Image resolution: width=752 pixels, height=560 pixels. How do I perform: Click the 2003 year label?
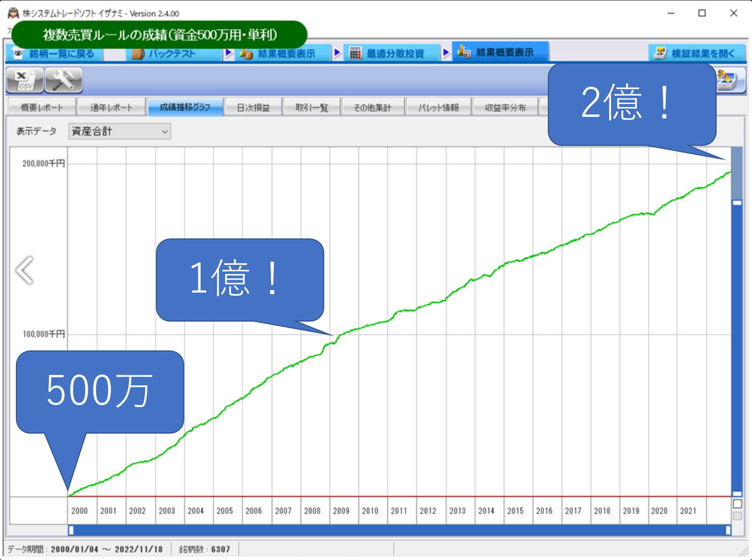click(167, 511)
